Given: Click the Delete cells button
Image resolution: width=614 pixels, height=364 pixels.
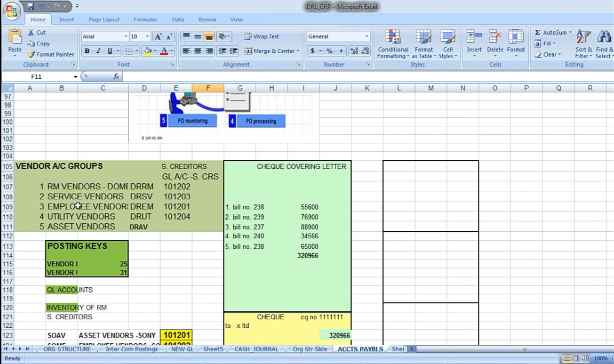Looking at the screenshot, I should [495, 44].
